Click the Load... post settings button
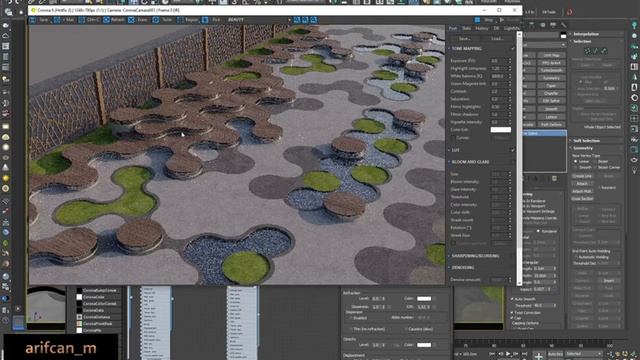 click(497, 38)
